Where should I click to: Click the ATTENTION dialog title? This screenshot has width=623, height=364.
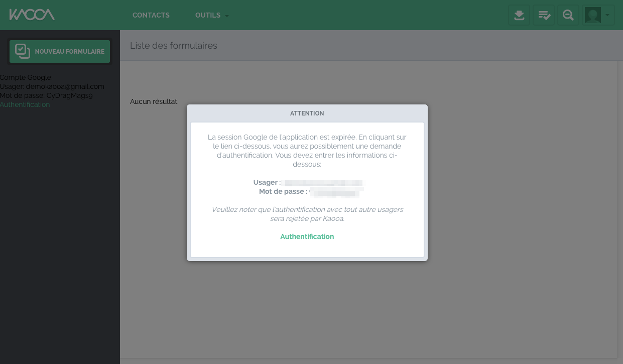tap(307, 113)
